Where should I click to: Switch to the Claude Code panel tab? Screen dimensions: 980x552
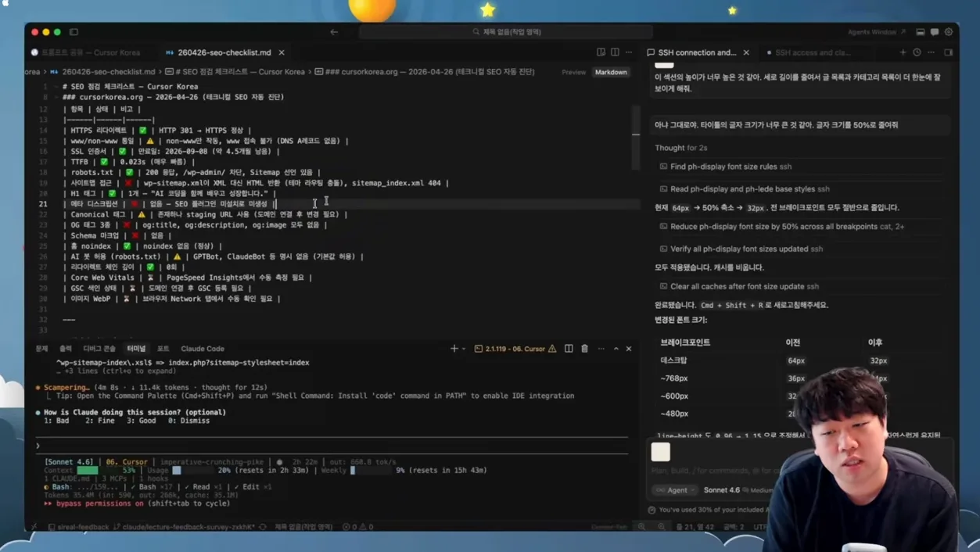click(x=203, y=349)
